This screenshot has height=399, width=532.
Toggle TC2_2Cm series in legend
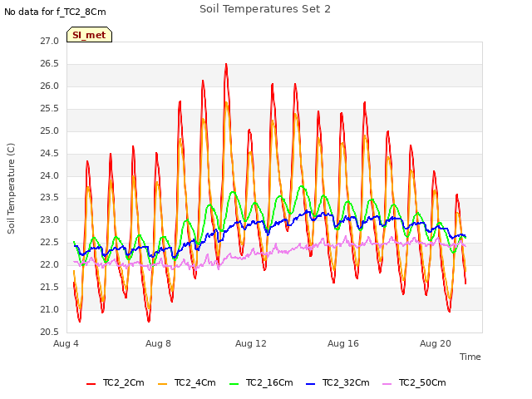tap(116, 382)
